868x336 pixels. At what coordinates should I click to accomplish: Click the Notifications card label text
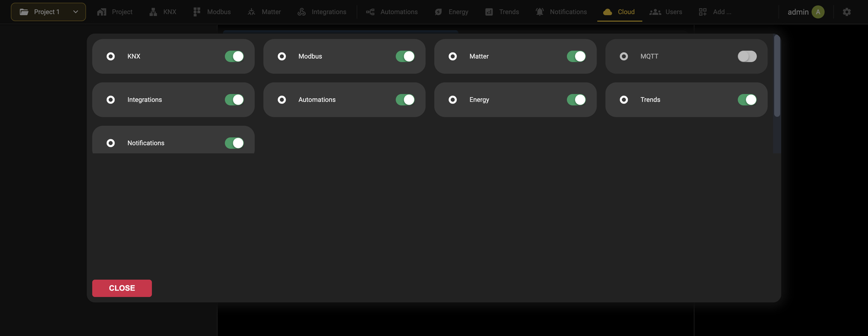tap(146, 143)
